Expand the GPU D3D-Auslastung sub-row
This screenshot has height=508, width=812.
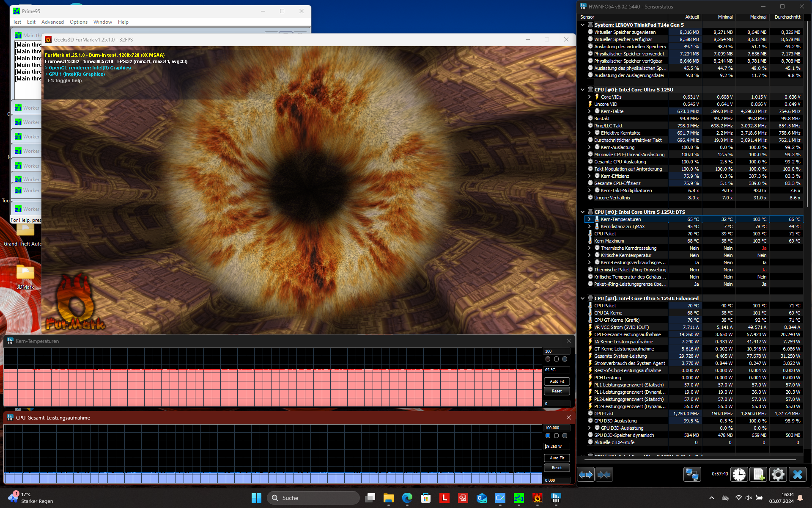(589, 428)
